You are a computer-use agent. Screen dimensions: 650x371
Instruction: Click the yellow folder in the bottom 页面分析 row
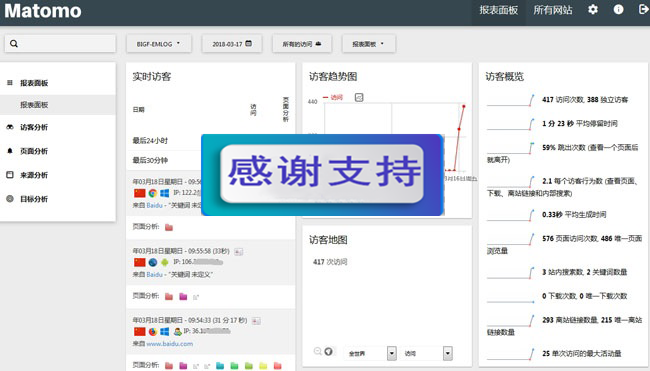coord(263,365)
